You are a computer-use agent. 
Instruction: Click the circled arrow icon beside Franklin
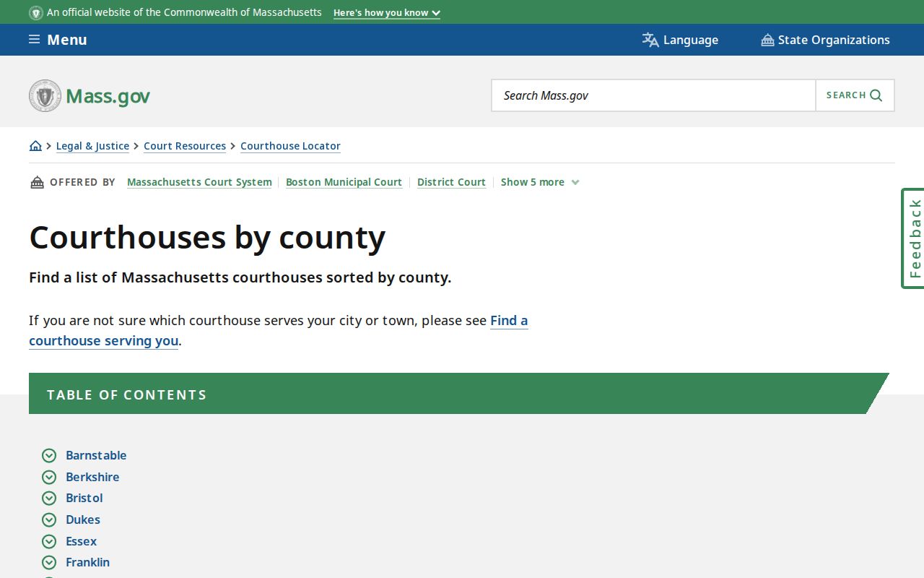tap(49, 562)
